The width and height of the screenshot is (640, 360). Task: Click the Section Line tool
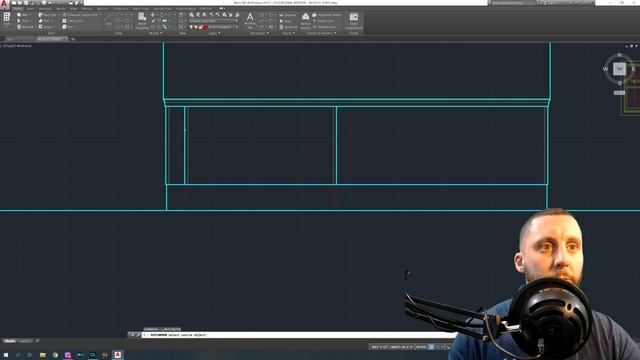(323, 21)
